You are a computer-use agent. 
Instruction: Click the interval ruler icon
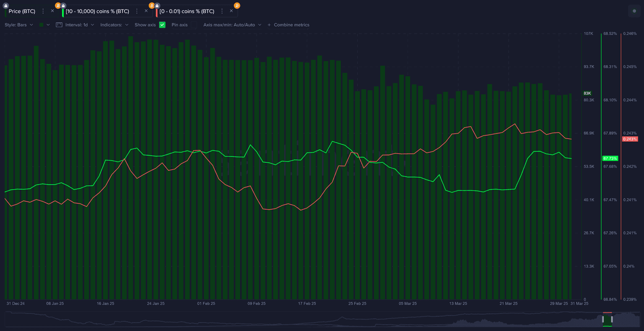point(59,25)
